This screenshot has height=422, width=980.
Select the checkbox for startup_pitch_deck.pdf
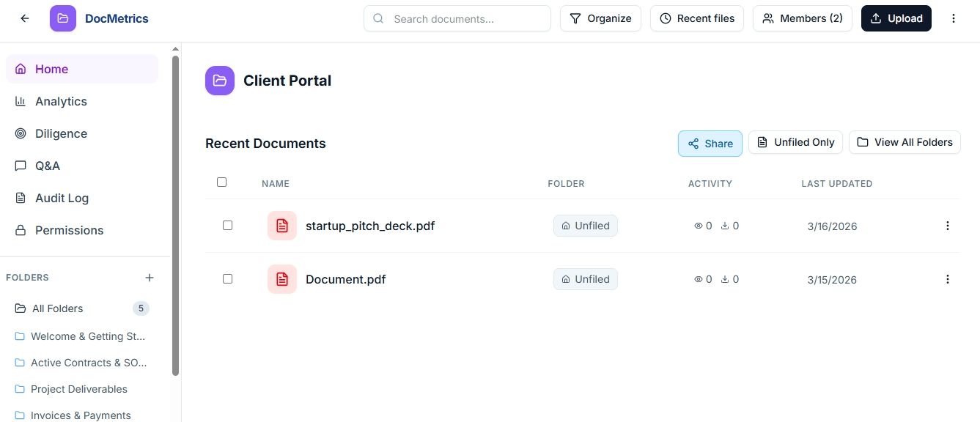[x=227, y=226]
